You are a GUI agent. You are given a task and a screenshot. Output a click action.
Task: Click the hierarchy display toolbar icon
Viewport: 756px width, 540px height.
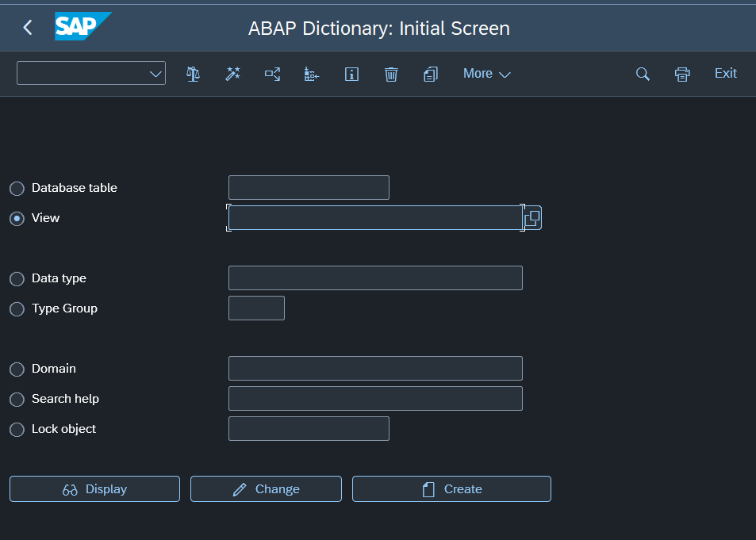[x=311, y=73]
